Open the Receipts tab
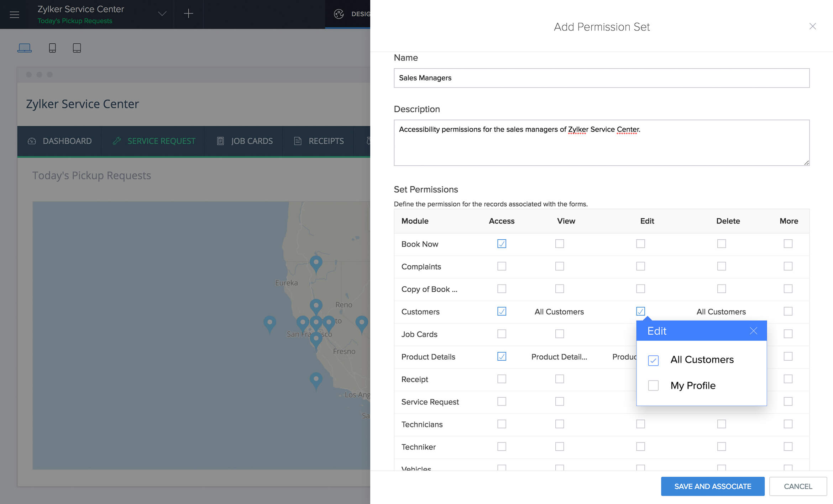The width and height of the screenshot is (833, 504). [319, 141]
